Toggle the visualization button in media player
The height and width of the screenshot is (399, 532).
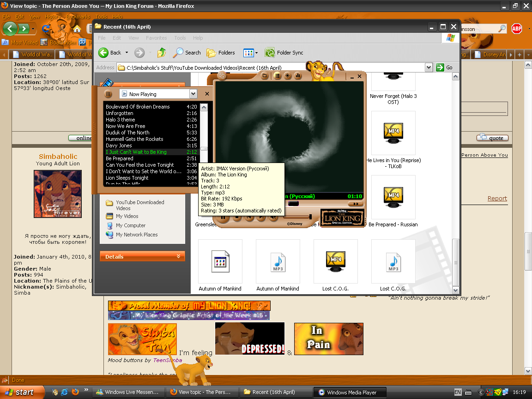(x=288, y=76)
